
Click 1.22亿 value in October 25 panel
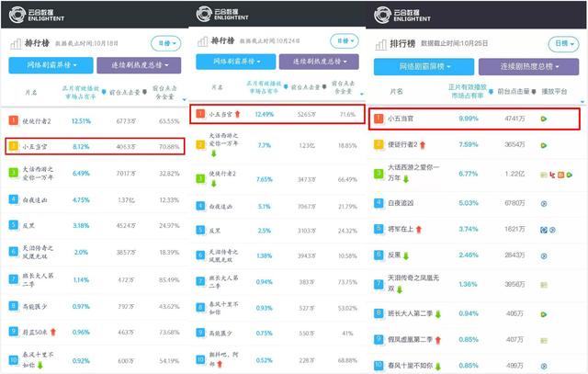(514, 174)
